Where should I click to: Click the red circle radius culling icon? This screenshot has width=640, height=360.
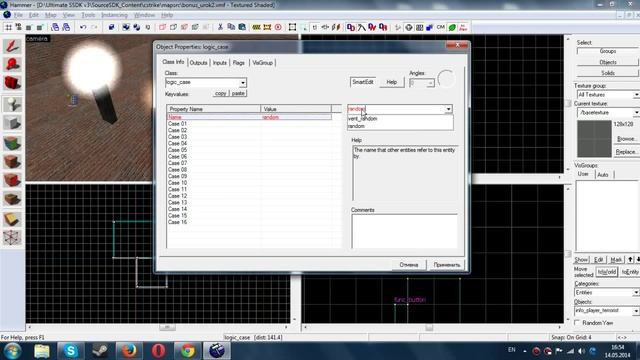pyautogui.click(x=278, y=27)
